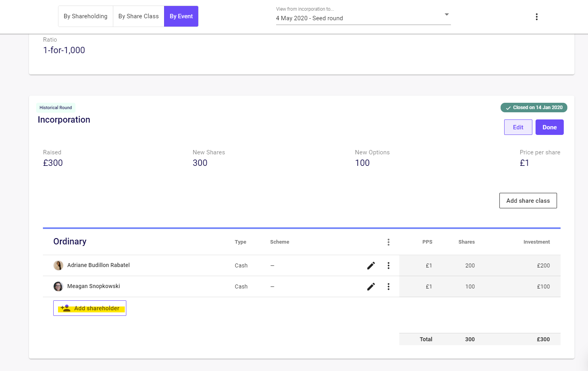The height and width of the screenshot is (371, 588).
Task: Open more options for Meagan Snopkowski's row
Action: 388,286
